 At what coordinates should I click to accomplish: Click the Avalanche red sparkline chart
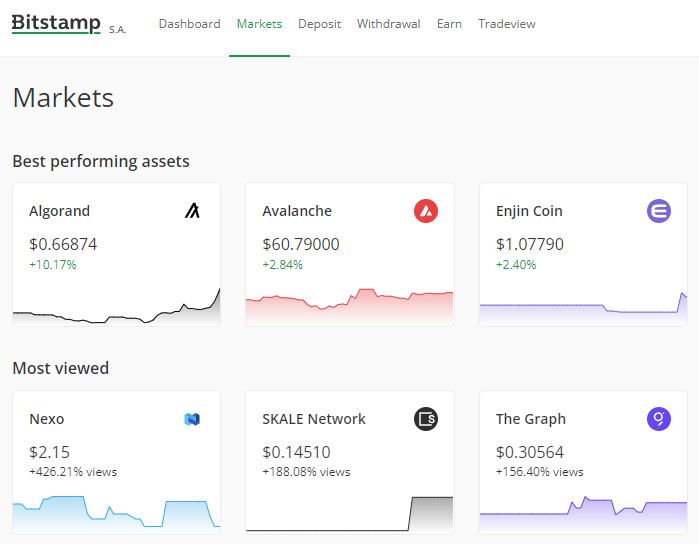point(350,308)
